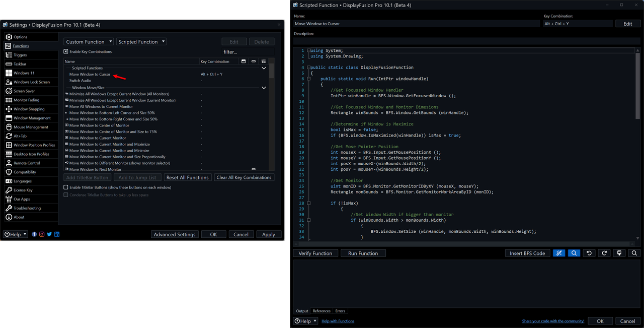
Task: Open the Languages section
Action: click(x=31, y=181)
